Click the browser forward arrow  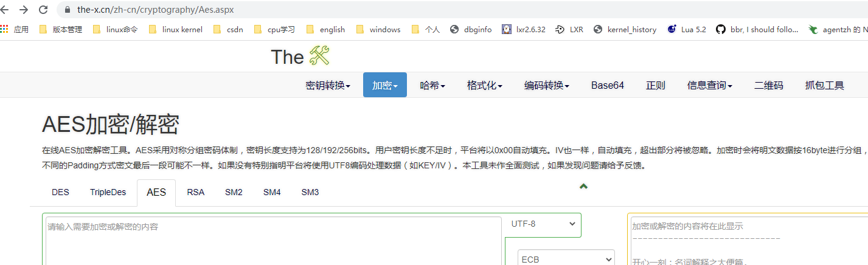click(x=24, y=10)
